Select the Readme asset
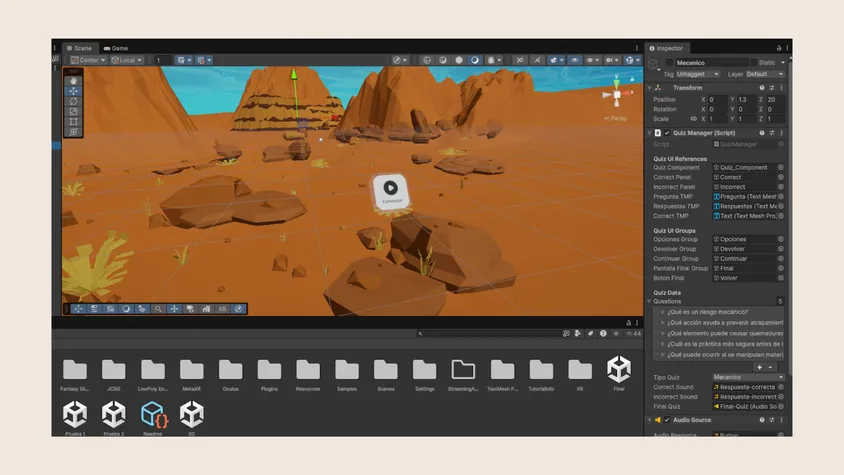This screenshot has height=475, width=844. [x=152, y=418]
